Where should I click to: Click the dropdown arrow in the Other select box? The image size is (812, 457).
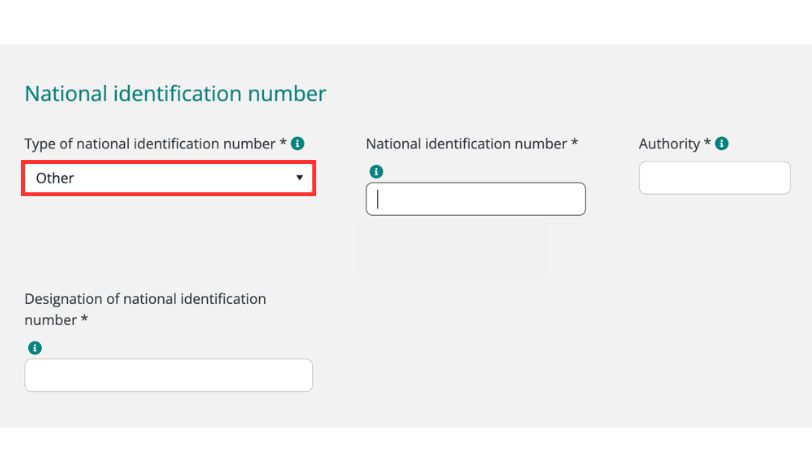coord(299,178)
